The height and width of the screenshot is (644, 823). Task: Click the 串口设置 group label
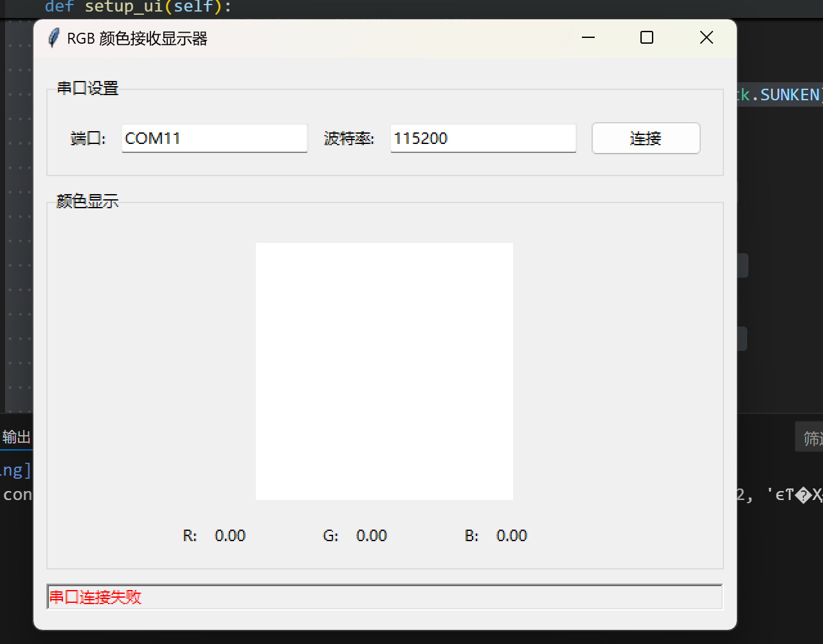(x=88, y=88)
